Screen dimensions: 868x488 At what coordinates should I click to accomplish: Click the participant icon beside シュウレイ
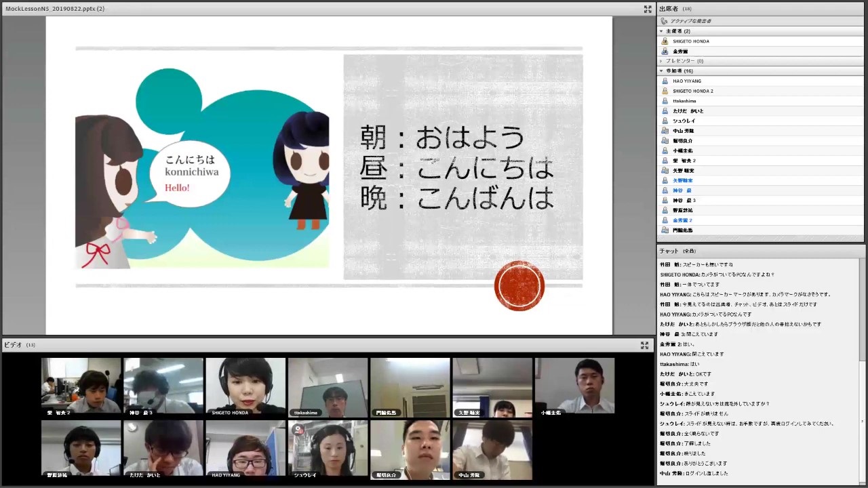[665, 121]
